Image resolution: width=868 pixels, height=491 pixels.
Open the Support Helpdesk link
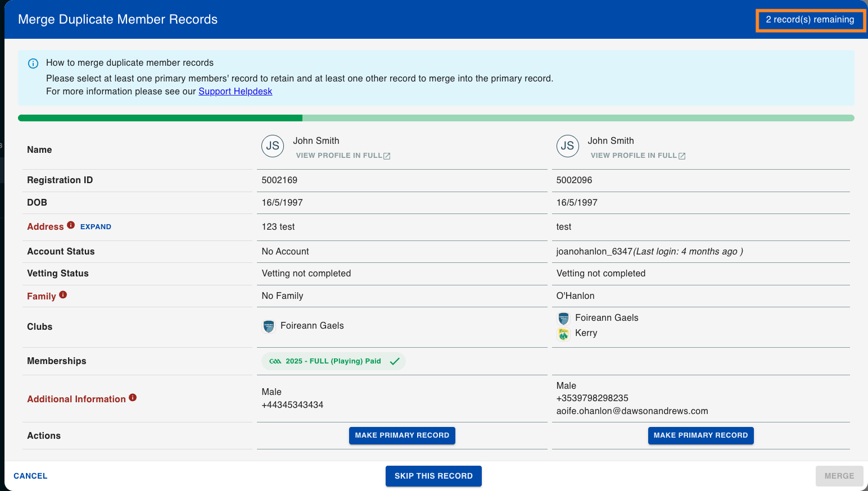coord(235,92)
